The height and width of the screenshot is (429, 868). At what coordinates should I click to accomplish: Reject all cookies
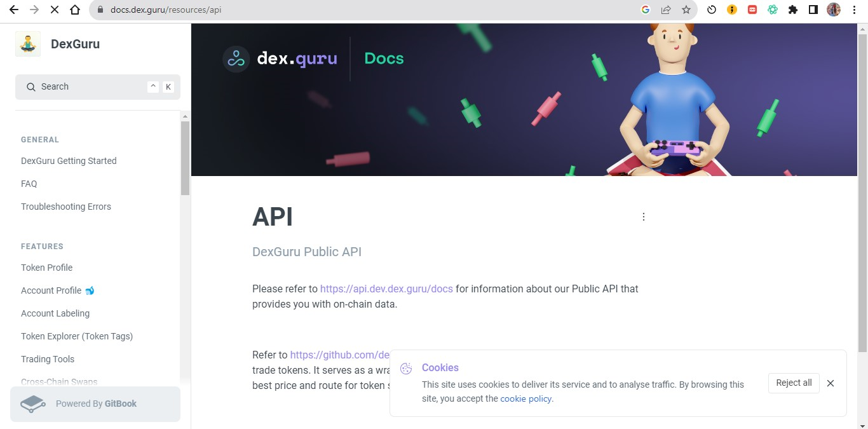[x=794, y=383]
